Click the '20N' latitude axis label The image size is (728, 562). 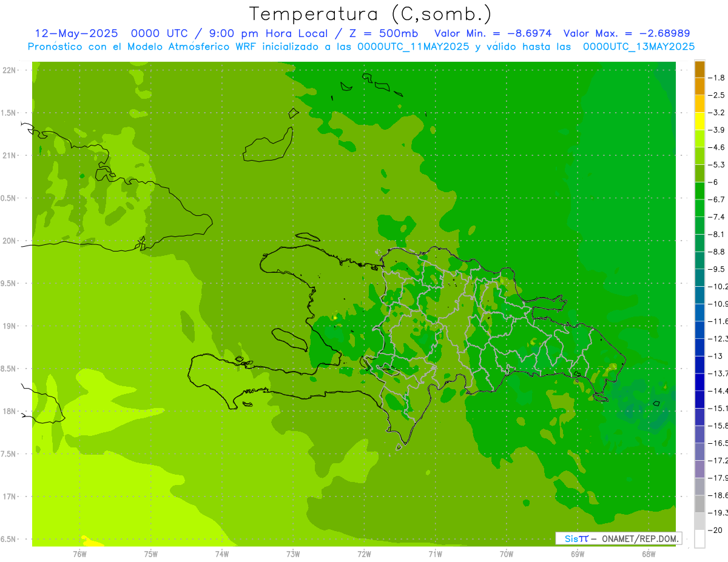(x=8, y=241)
